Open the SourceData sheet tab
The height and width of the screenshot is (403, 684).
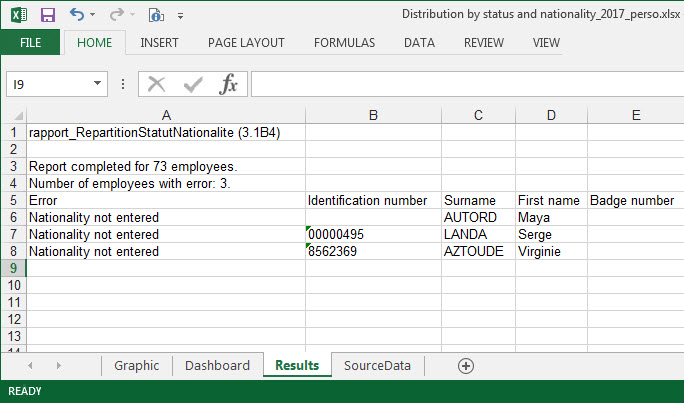(377, 365)
